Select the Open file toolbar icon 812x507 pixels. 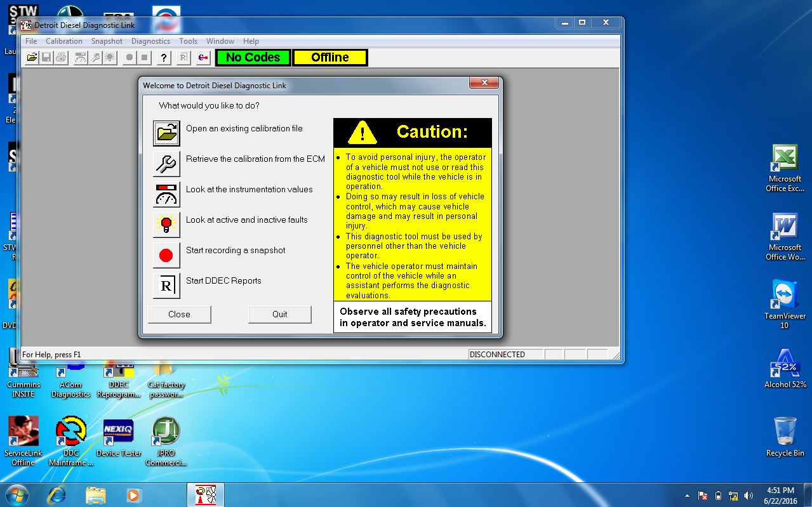point(31,57)
